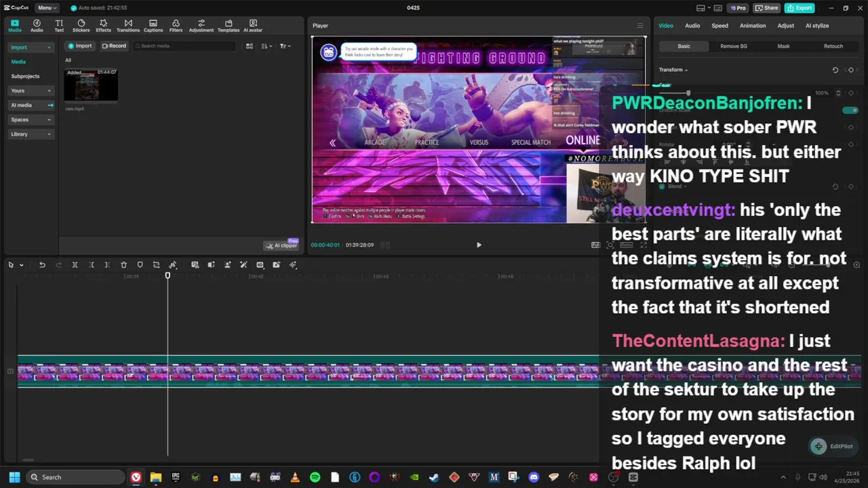This screenshot has height=488, width=868.
Task: Click the split clip tool
Action: (x=75, y=265)
